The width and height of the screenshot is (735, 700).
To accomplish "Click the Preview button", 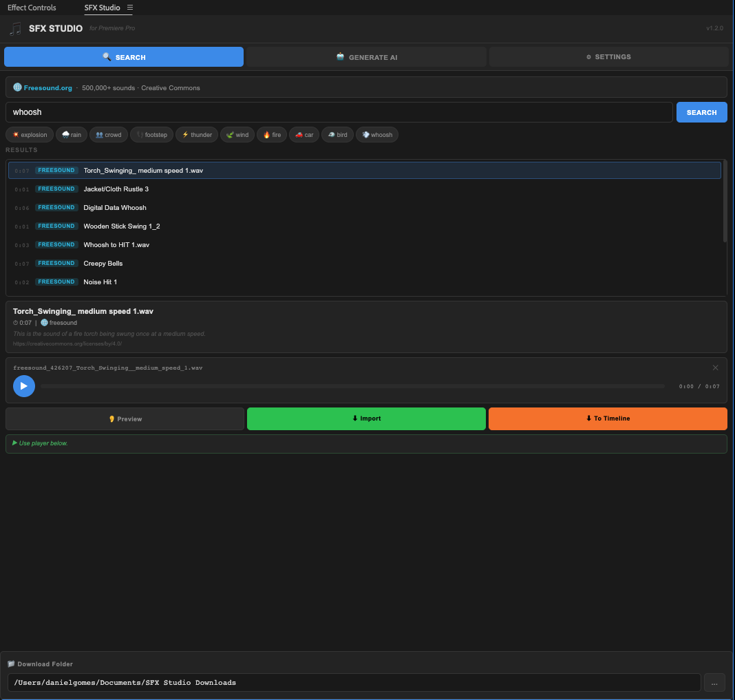I will (x=125, y=418).
